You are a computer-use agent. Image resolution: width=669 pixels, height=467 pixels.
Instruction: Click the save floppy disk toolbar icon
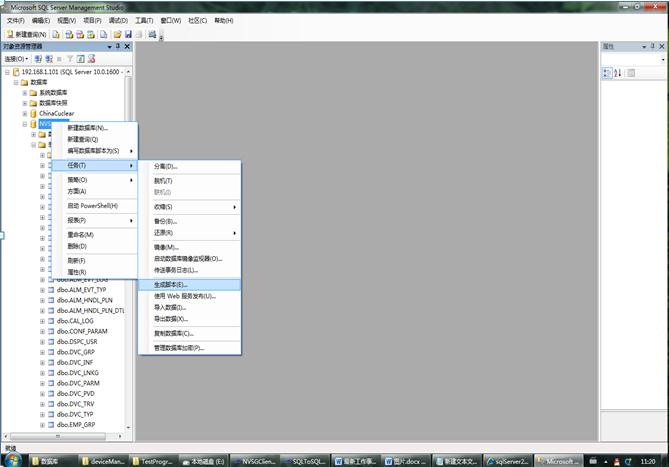pyautogui.click(x=128, y=34)
